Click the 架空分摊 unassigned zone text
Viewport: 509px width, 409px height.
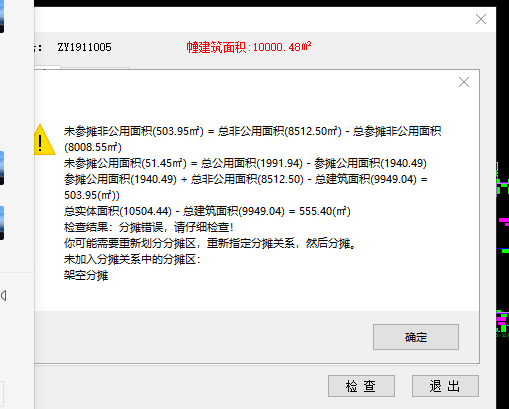[x=86, y=276]
